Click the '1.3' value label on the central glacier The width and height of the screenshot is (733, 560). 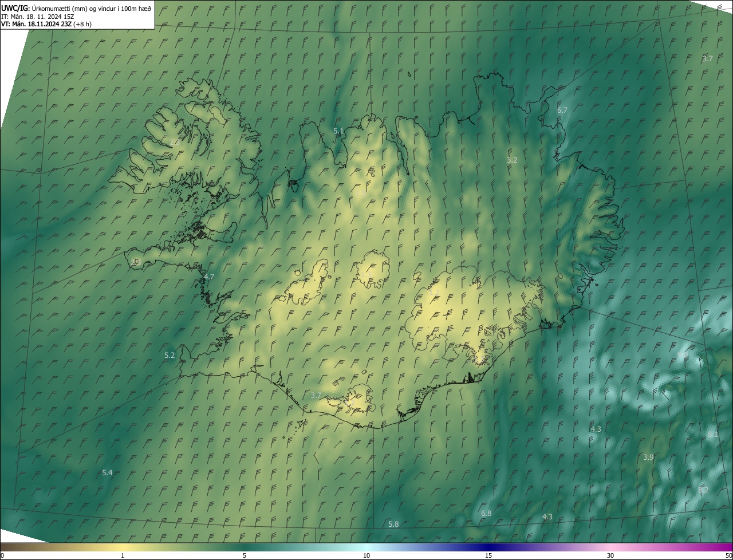tap(365, 274)
